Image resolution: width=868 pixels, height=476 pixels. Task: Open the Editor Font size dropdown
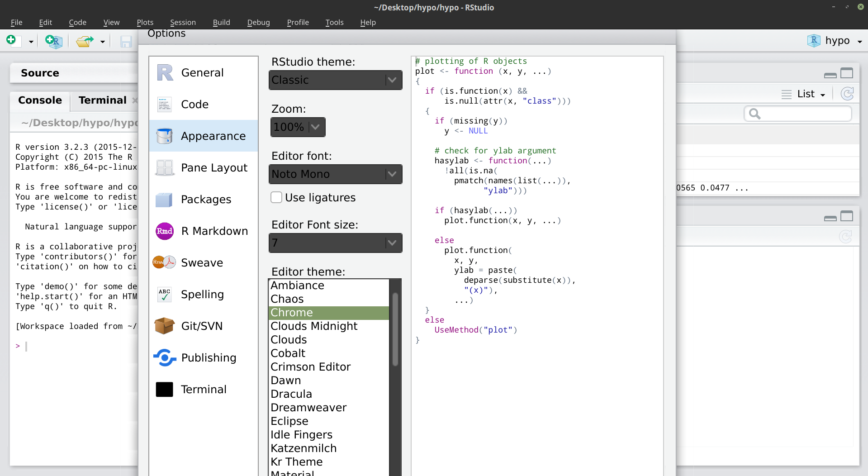[x=336, y=243]
